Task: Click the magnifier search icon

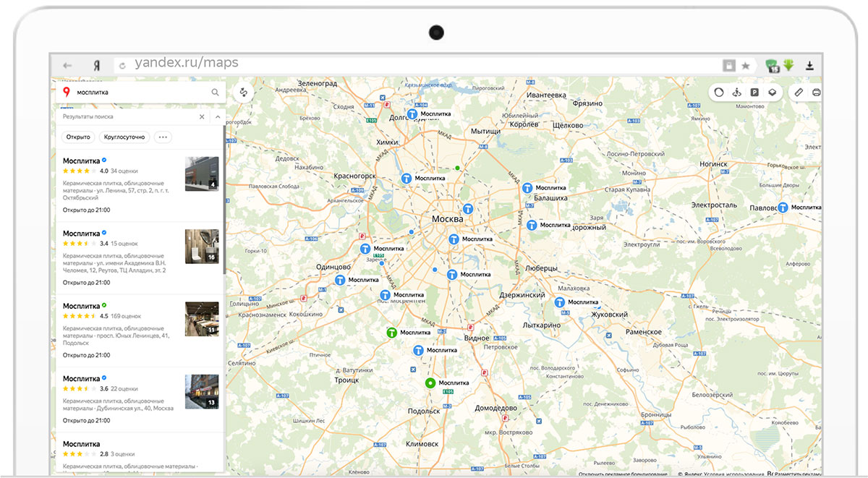Action: [x=216, y=93]
